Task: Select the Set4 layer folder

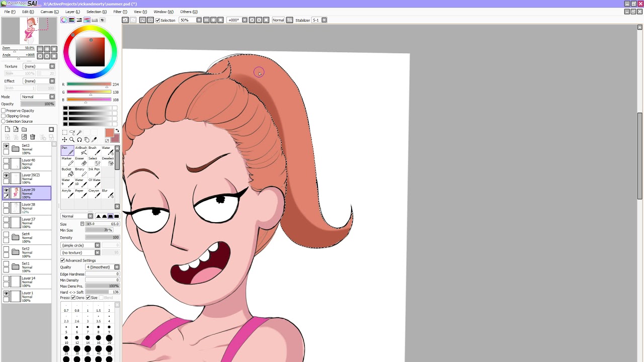Action: [x=27, y=237]
